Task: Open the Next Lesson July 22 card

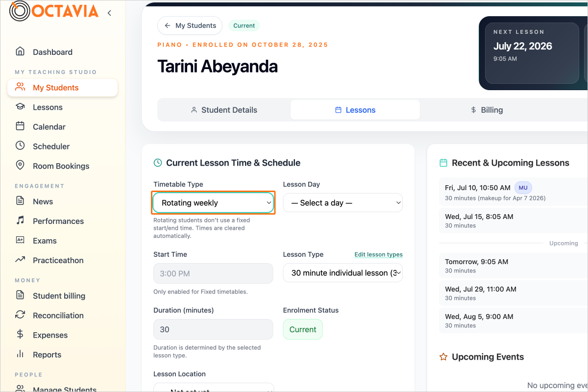Action: [x=532, y=53]
